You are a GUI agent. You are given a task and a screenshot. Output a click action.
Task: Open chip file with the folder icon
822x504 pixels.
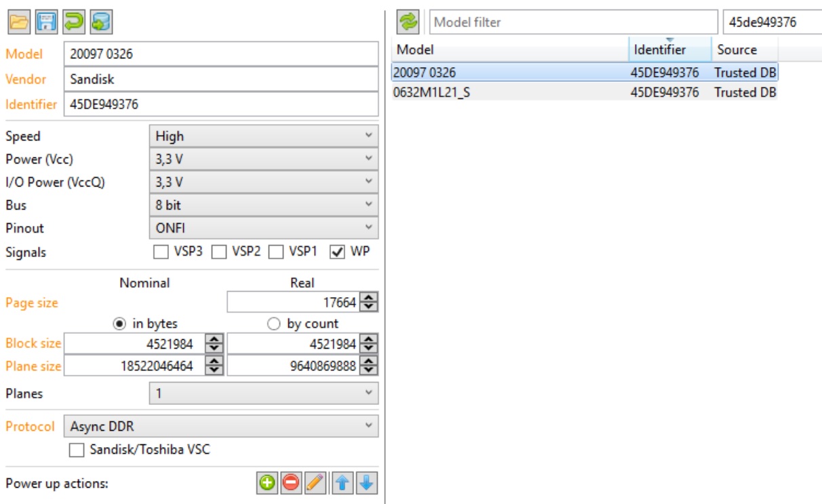coord(19,22)
